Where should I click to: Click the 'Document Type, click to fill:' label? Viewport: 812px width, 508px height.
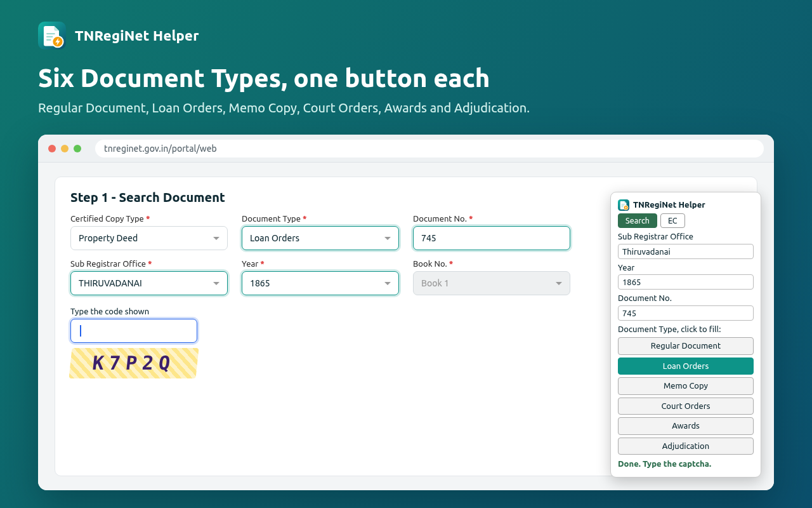click(669, 330)
